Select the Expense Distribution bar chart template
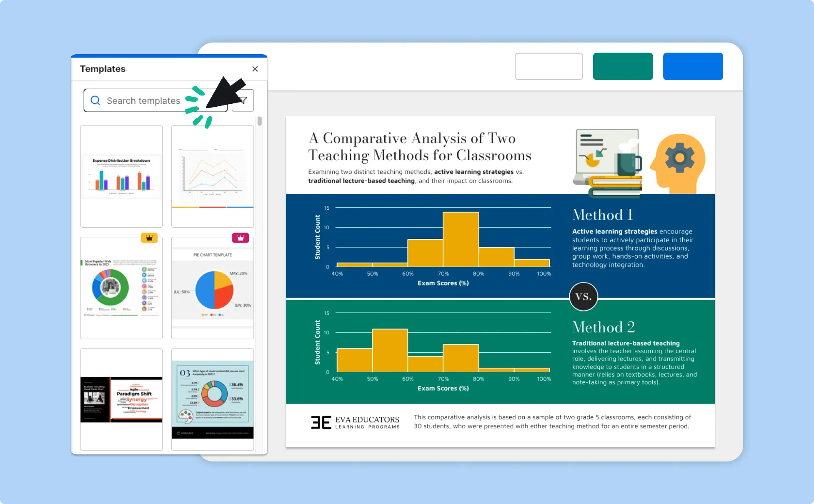The width and height of the screenshot is (814, 504). [122, 176]
